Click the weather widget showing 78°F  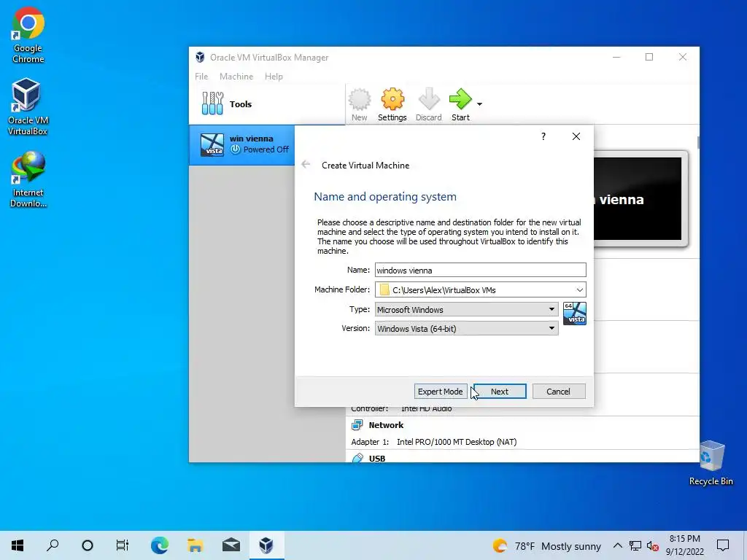tap(547, 545)
